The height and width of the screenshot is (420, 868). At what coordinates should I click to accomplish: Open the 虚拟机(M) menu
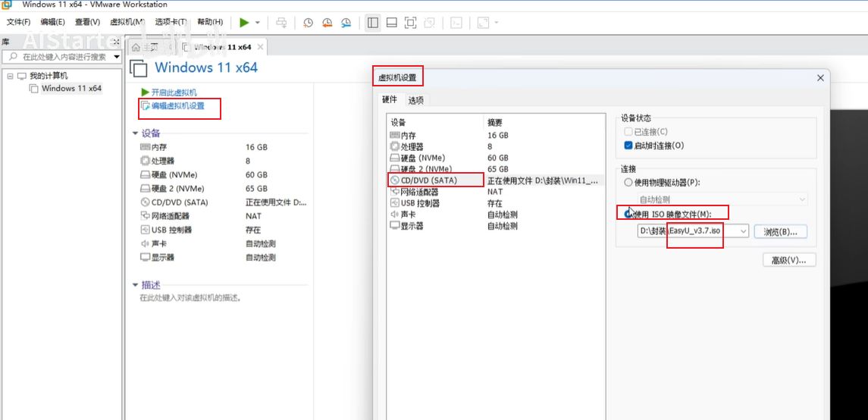[x=127, y=23]
